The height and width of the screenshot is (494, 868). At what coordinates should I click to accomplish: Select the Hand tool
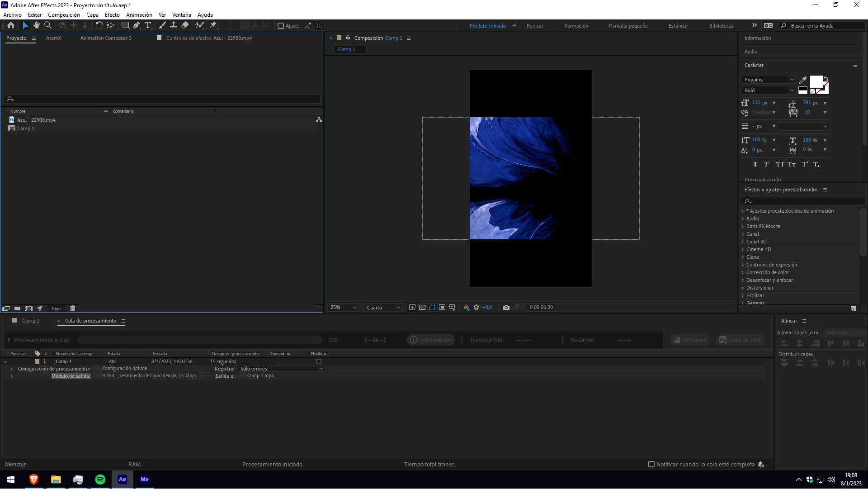click(37, 26)
